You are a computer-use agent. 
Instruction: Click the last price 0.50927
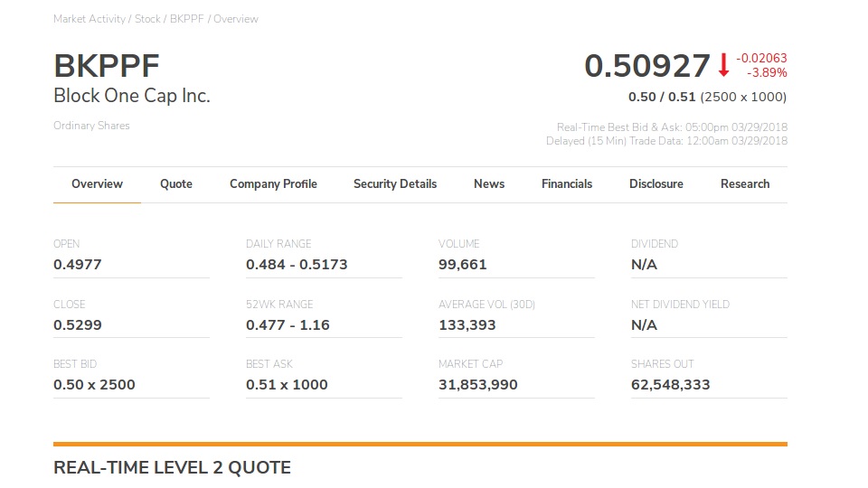(646, 66)
